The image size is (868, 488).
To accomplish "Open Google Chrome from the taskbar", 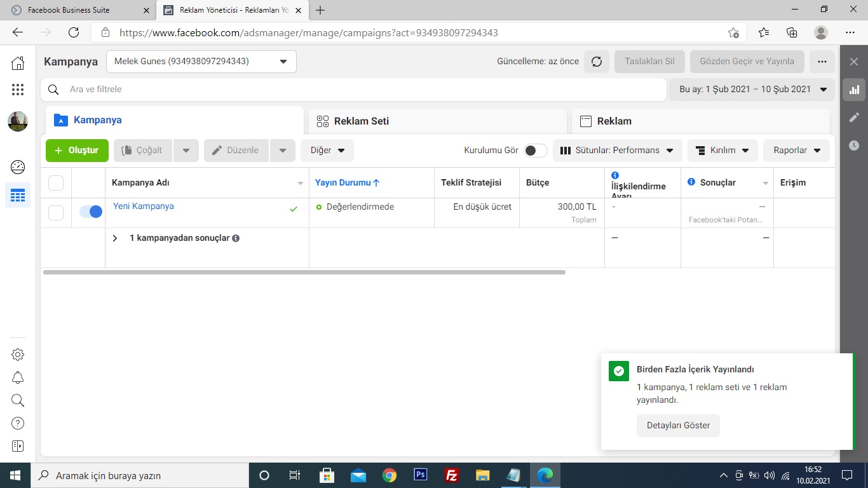I will [x=390, y=475].
